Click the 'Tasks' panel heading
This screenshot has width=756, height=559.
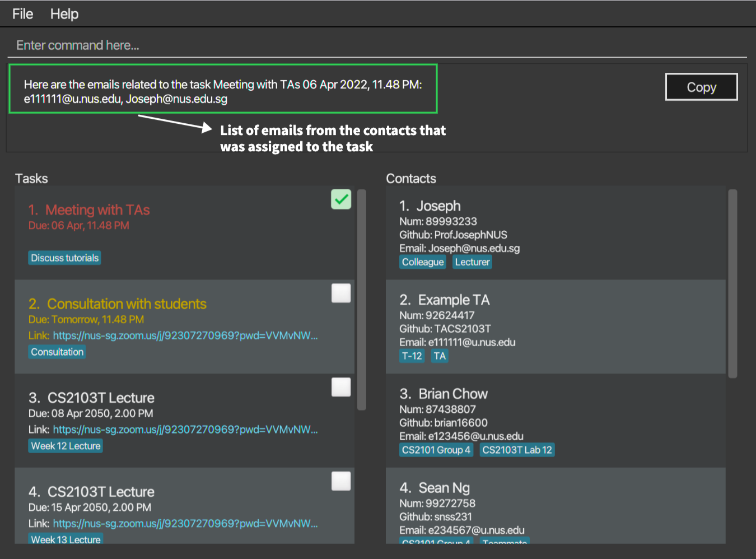31,179
